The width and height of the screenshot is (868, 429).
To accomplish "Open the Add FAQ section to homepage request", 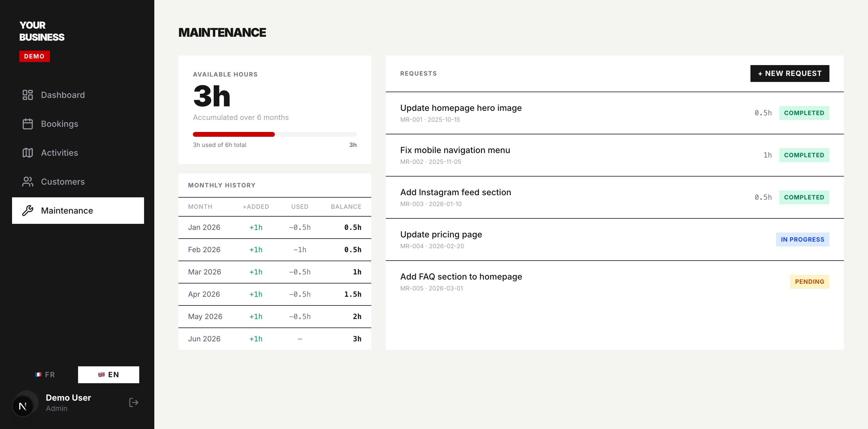I will click(615, 281).
